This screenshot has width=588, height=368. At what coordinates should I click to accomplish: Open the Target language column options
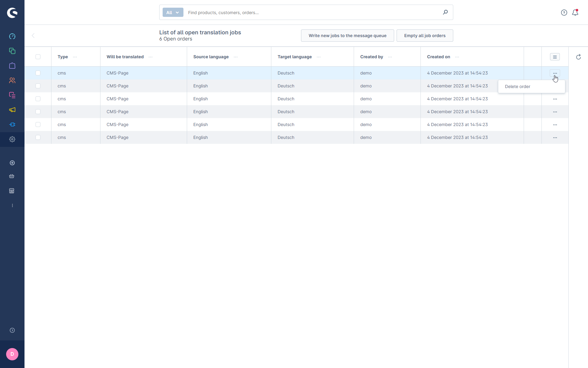(319, 57)
